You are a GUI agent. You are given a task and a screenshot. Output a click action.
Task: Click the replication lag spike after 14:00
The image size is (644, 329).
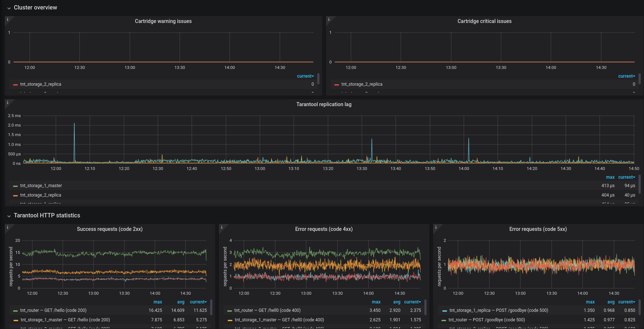(468, 150)
